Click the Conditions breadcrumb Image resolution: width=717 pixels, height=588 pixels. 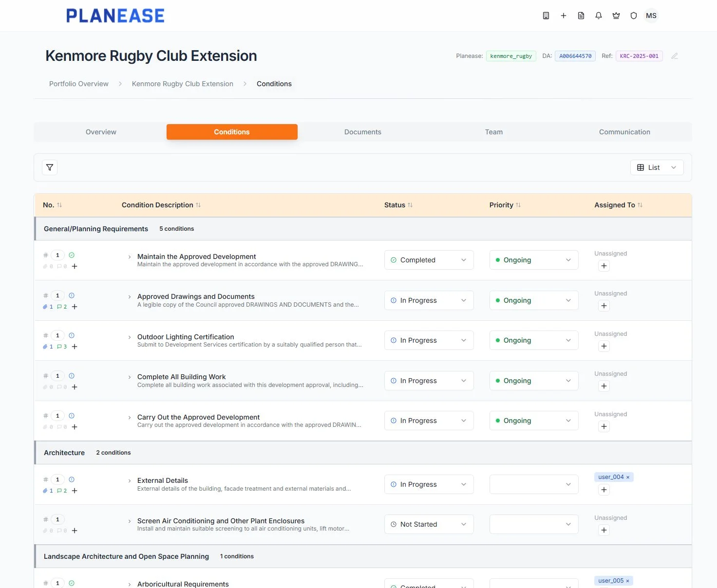274,84
